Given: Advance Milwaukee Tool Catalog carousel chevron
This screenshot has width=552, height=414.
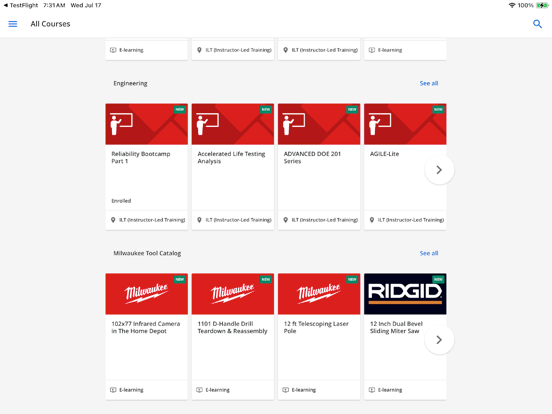Looking at the screenshot, I should 439,340.
